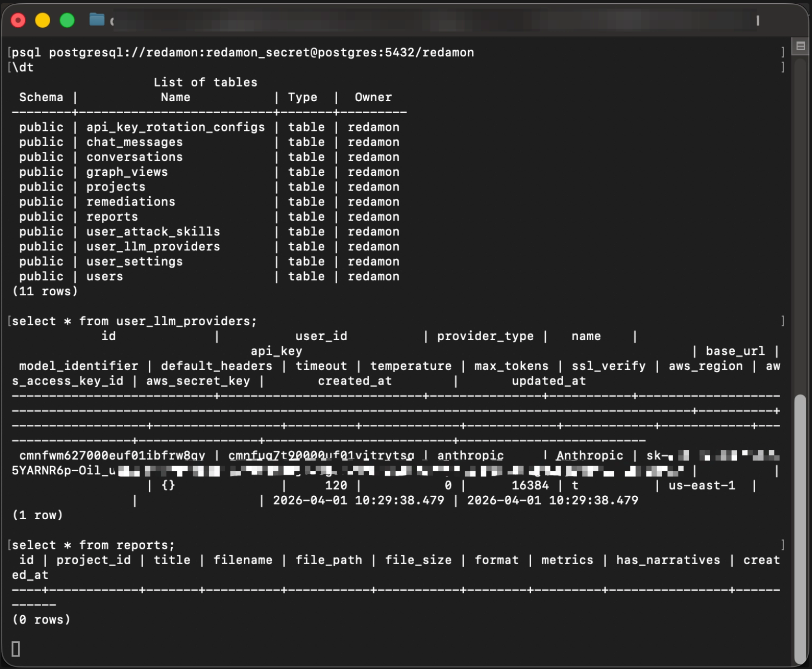Screen dimensions: 812x669
Task: Click the user_attack_skills table name
Action: (153, 232)
